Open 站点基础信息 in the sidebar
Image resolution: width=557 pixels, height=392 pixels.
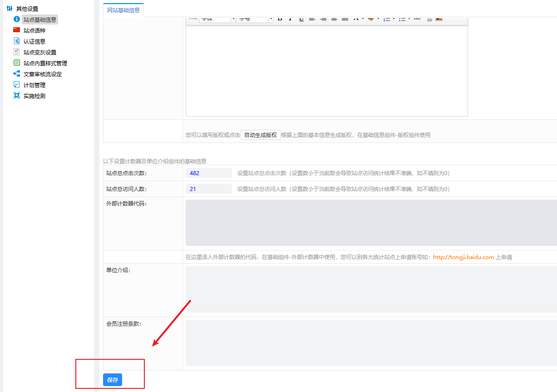tap(40, 20)
